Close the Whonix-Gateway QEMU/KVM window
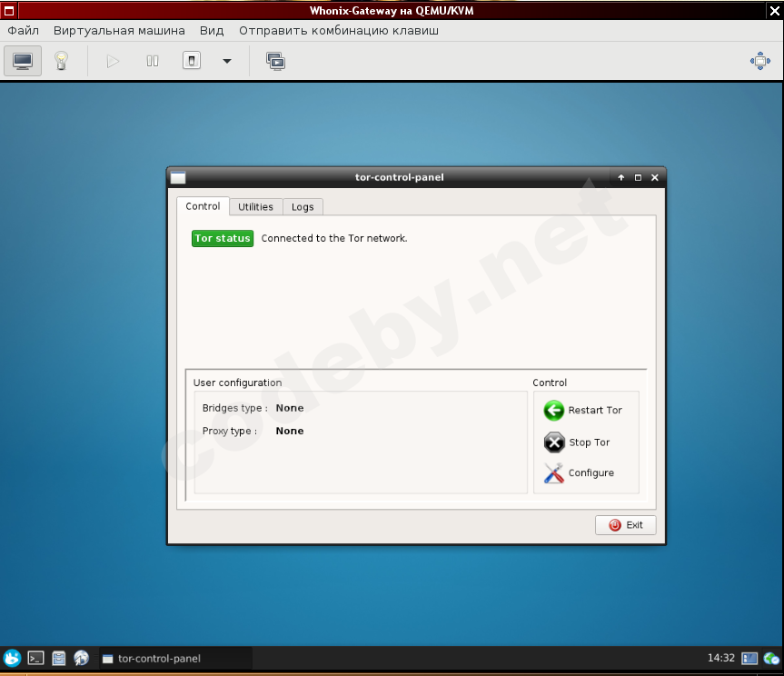Screen dimensions: 784x676 tap(775, 11)
